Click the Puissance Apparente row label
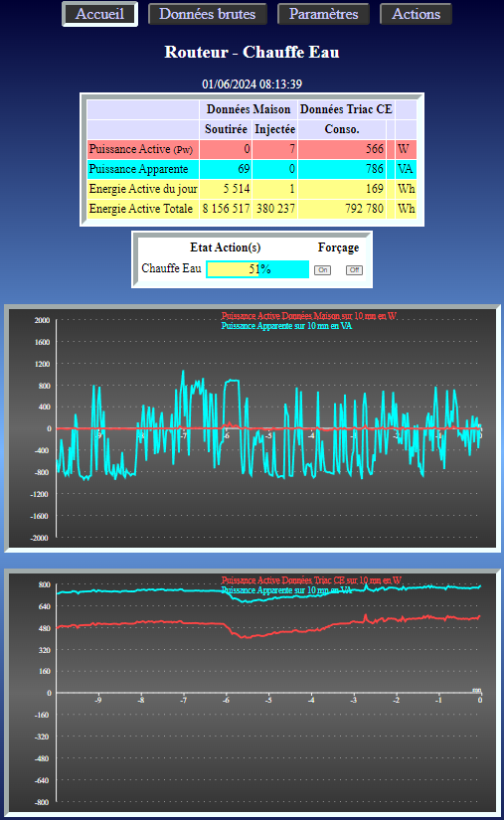The height and width of the screenshot is (820, 504). click(x=138, y=169)
